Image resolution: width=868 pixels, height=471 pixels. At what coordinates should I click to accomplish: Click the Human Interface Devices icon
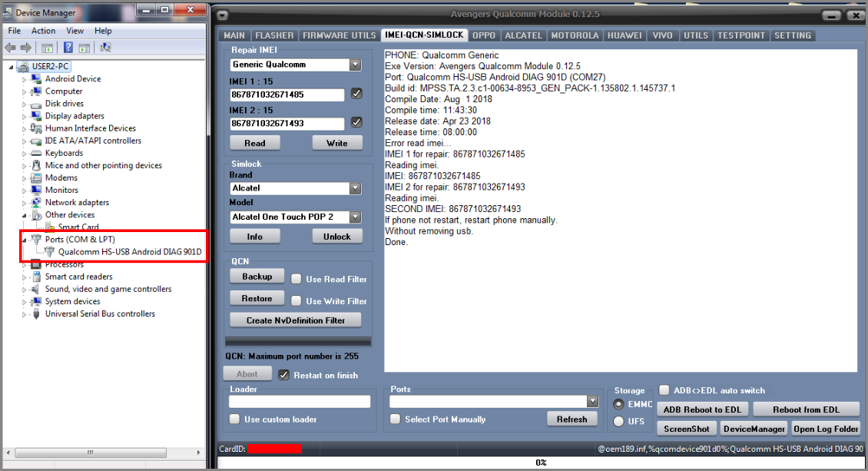point(36,128)
